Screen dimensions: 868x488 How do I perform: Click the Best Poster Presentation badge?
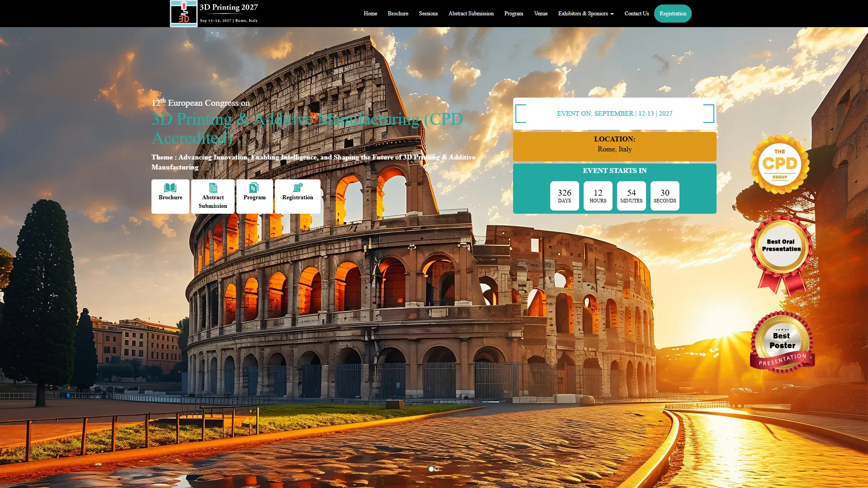click(x=782, y=342)
